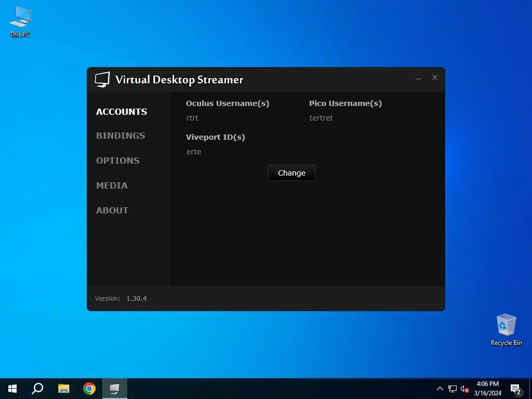This screenshot has width=532, height=399.
Task: Open the taskbar clock and date
Action: click(487, 389)
